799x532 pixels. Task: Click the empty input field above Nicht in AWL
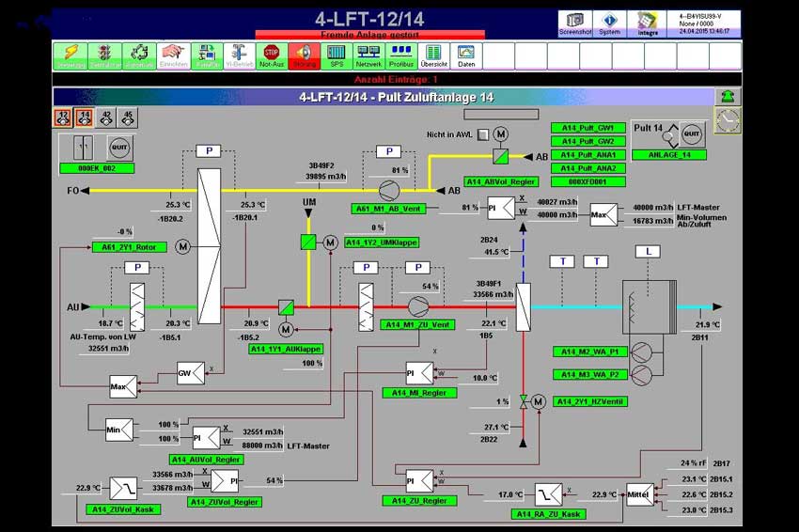[x=500, y=114]
